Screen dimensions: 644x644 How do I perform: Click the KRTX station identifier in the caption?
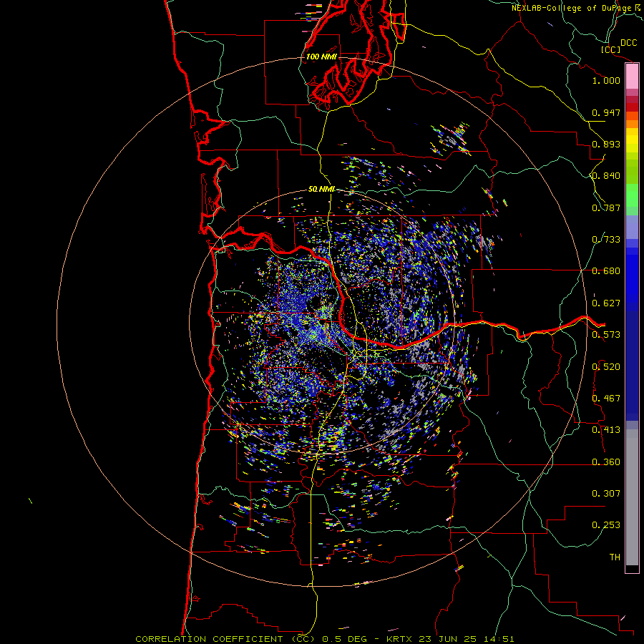[x=400, y=639]
